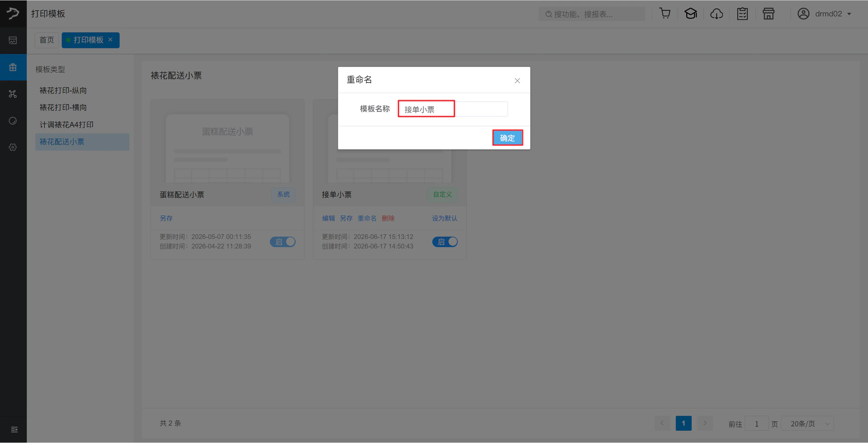
Task: Open the shopping cart icon
Action: coord(665,14)
